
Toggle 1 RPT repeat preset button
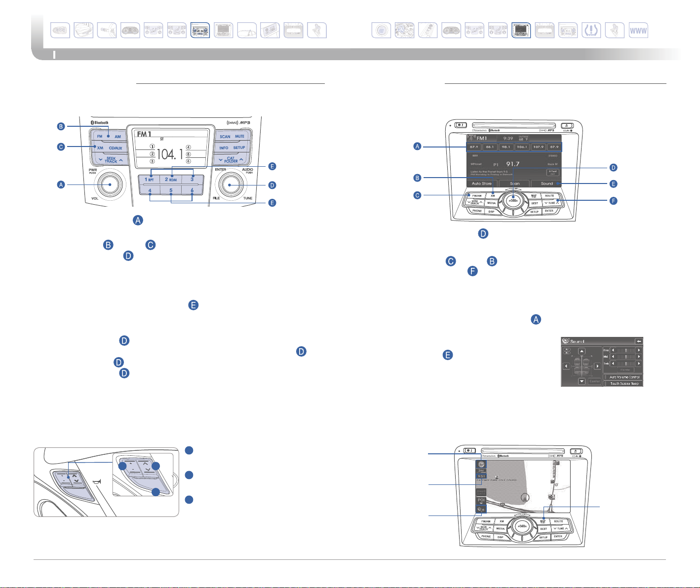(x=149, y=180)
